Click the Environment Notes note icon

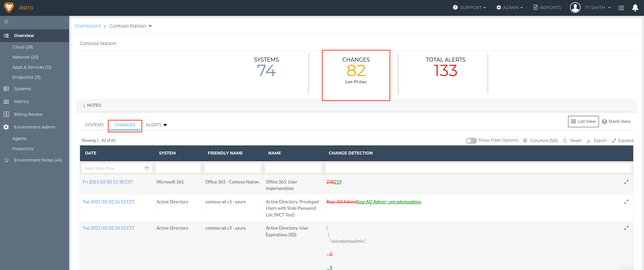(x=6, y=160)
